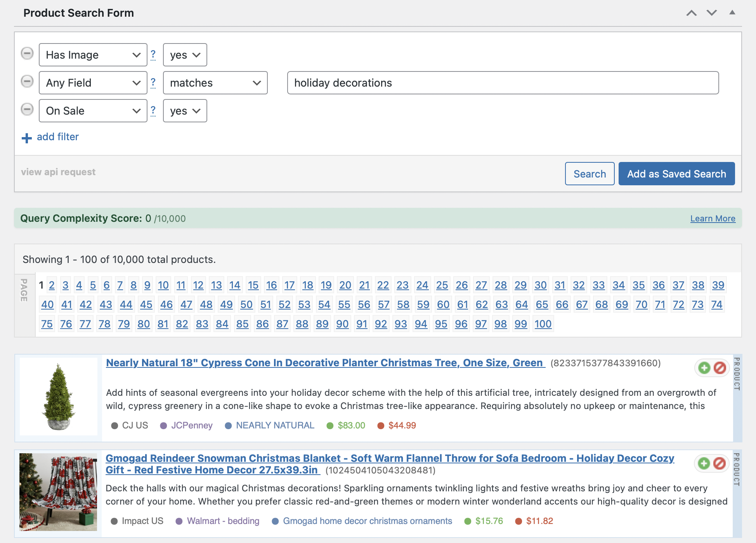This screenshot has height=543, width=756.
Task: Add the Gmogad Christmas Blanket product
Action: (x=704, y=463)
